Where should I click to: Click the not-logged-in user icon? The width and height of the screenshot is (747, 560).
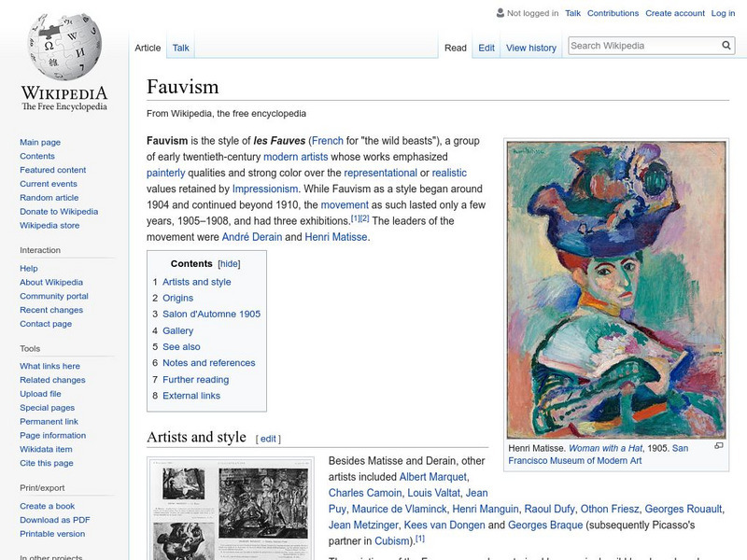click(500, 13)
